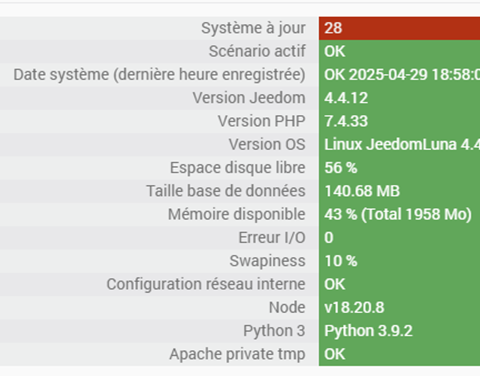Select the Système à jour label

tap(253, 28)
